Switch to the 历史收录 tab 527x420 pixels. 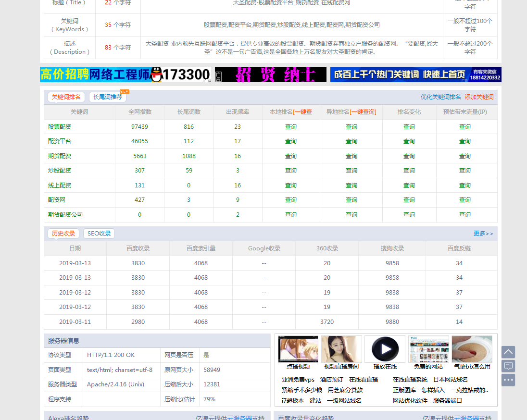coord(63,234)
